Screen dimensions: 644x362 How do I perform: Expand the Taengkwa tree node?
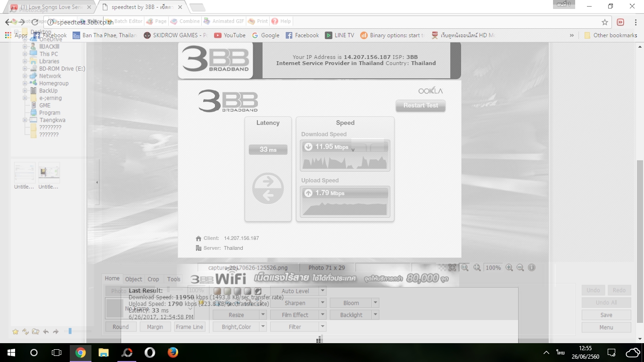click(25, 120)
